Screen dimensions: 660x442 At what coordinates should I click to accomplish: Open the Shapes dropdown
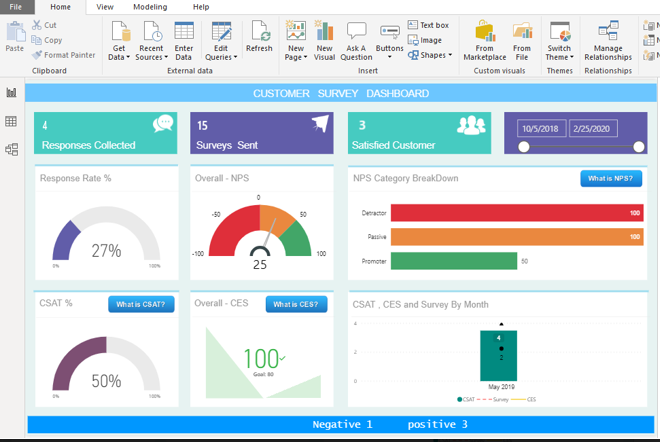(432, 55)
